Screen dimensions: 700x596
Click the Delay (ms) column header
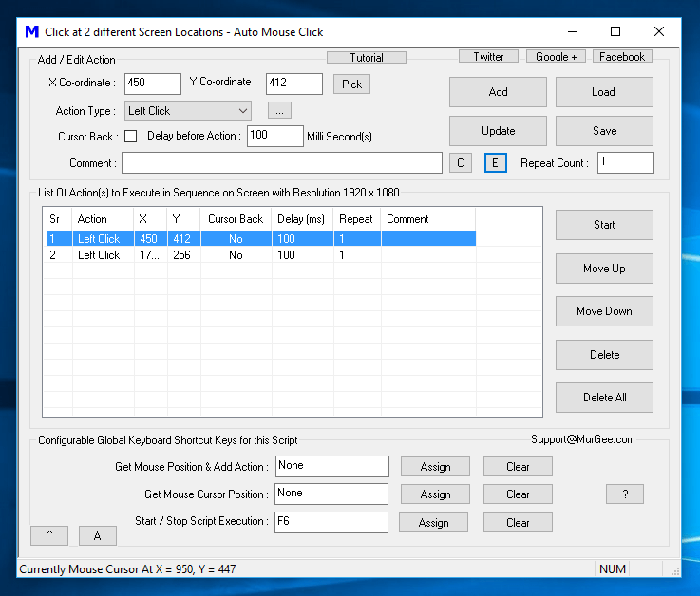(302, 219)
